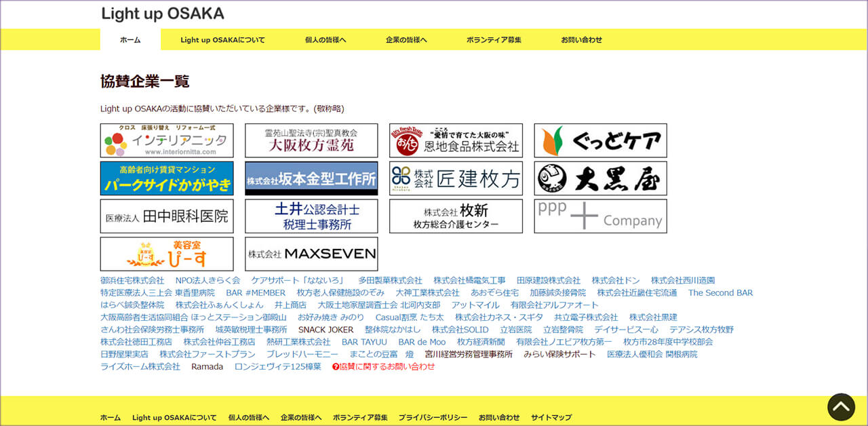Open the インテリアニッタ sponsor banner

167,140
